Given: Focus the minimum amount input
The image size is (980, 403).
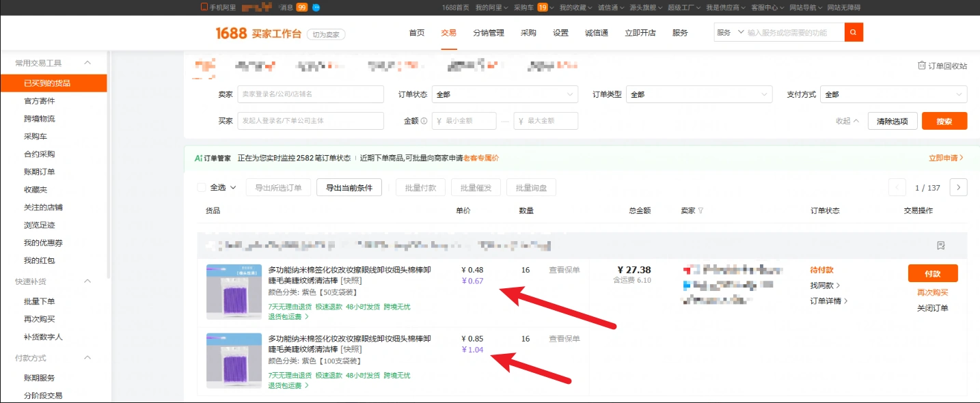Looking at the screenshot, I should coord(464,121).
